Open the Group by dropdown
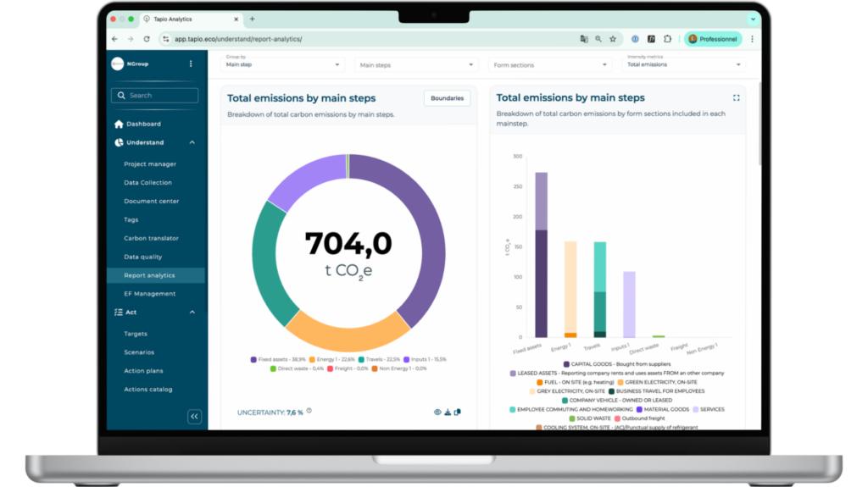 [x=283, y=64]
